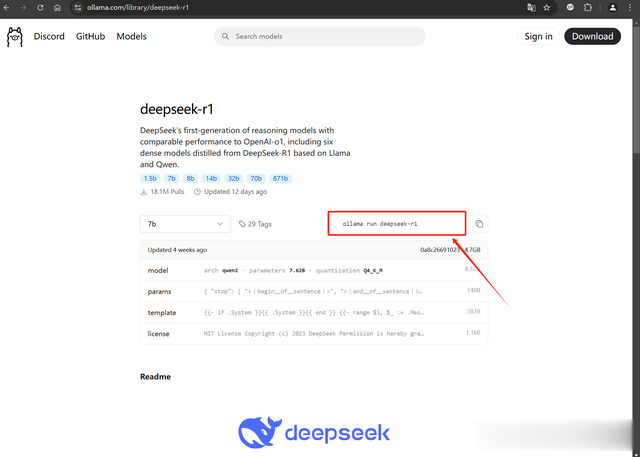Open the browser three-dot menu

coord(630,7)
